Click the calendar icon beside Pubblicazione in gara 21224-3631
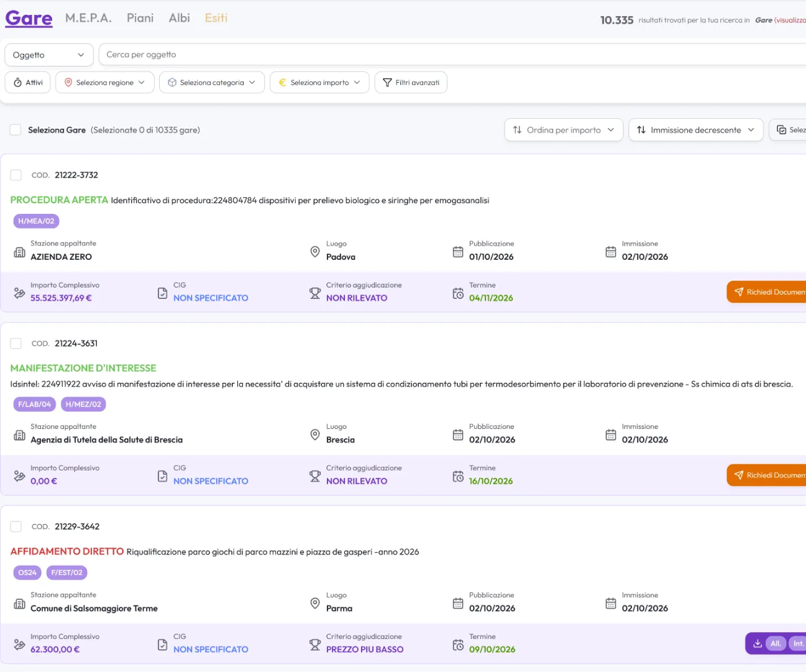806x672 pixels. 458,435
